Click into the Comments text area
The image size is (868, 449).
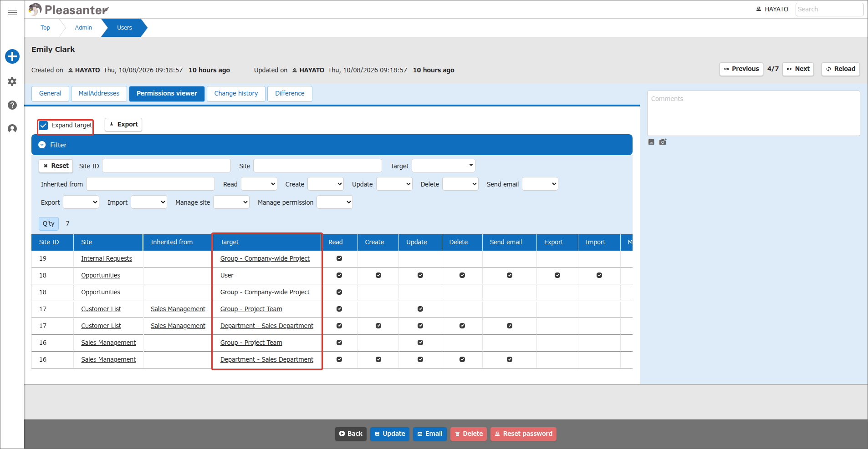(x=754, y=113)
